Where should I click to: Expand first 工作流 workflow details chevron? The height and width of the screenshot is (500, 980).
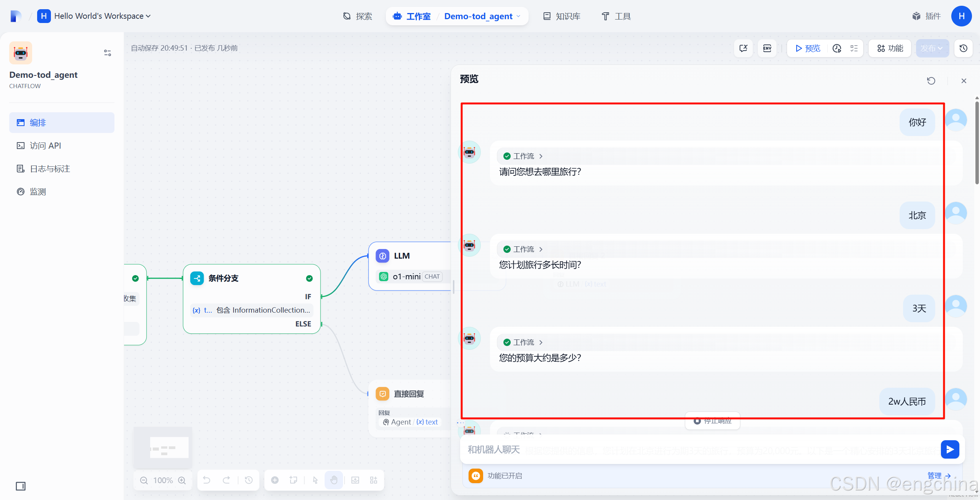click(x=541, y=156)
